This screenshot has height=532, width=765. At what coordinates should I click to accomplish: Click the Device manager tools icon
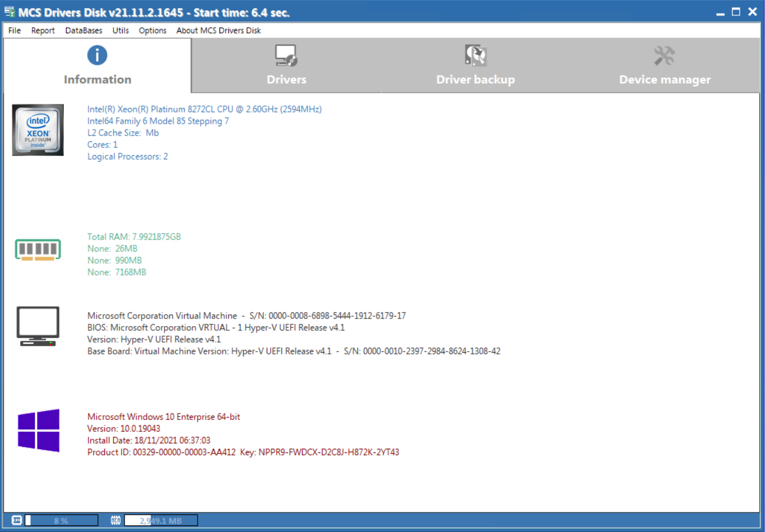click(665, 56)
